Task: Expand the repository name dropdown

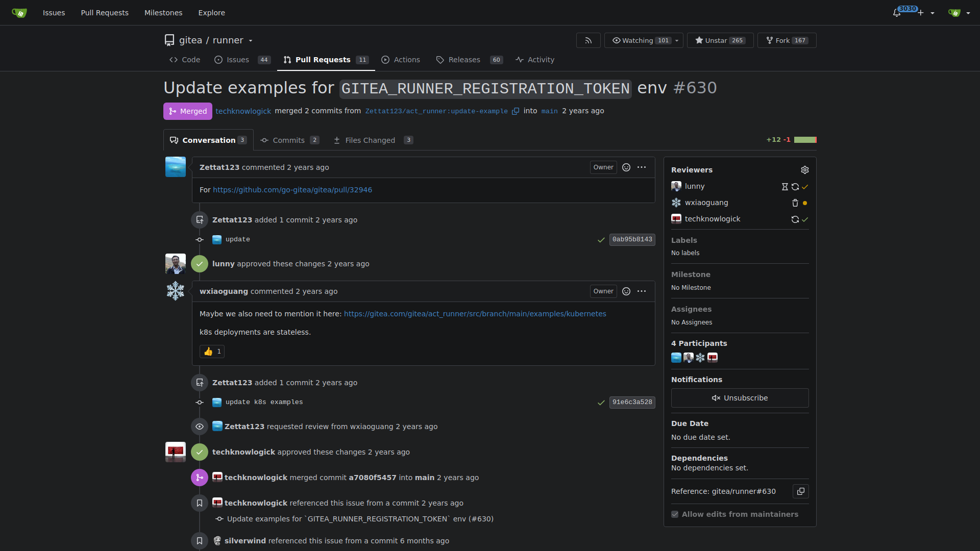Action: (251, 41)
